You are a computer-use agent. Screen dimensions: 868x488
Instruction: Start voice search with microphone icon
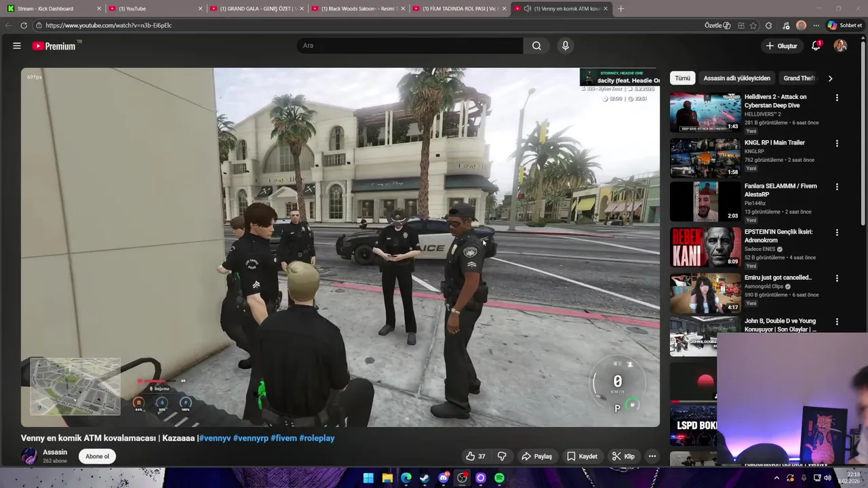(x=565, y=45)
